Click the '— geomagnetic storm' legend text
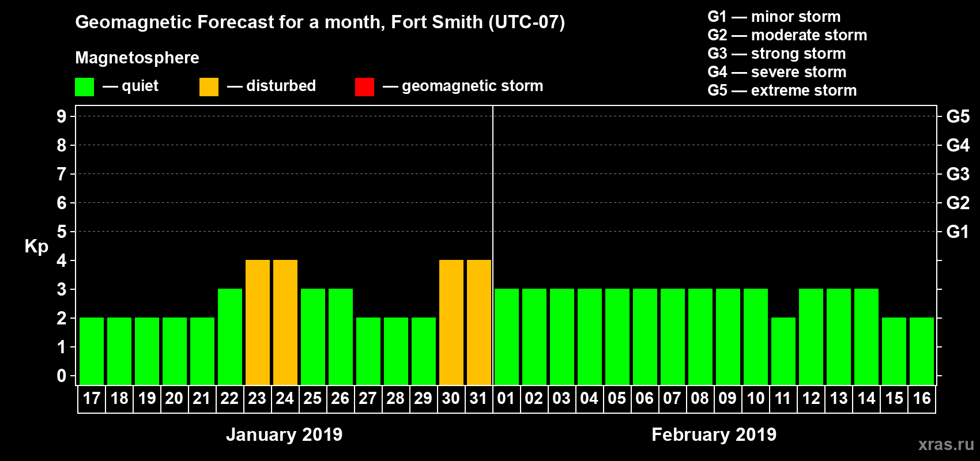Viewport: 980px width, 461px height. [x=463, y=86]
